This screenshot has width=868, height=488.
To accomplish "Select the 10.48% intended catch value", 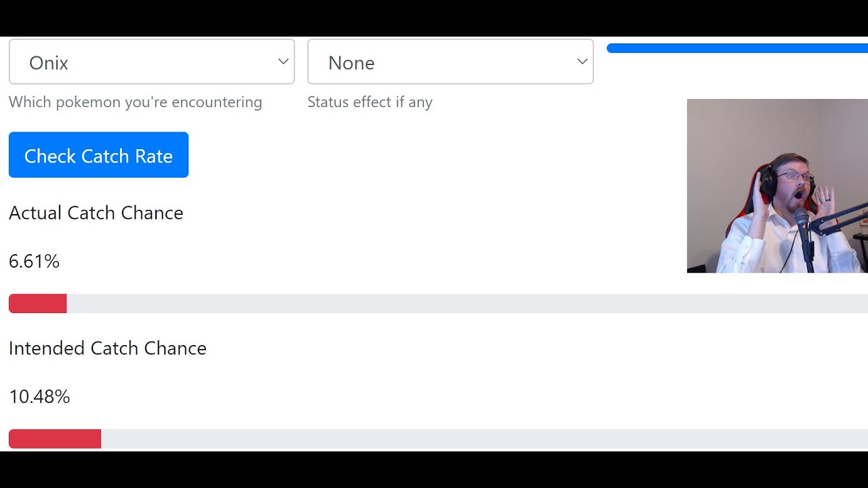I will point(39,396).
